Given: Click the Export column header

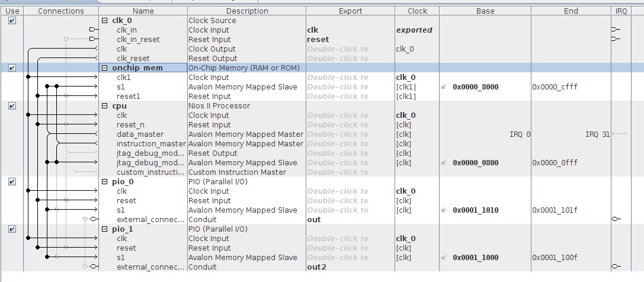Looking at the screenshot, I should point(350,11).
